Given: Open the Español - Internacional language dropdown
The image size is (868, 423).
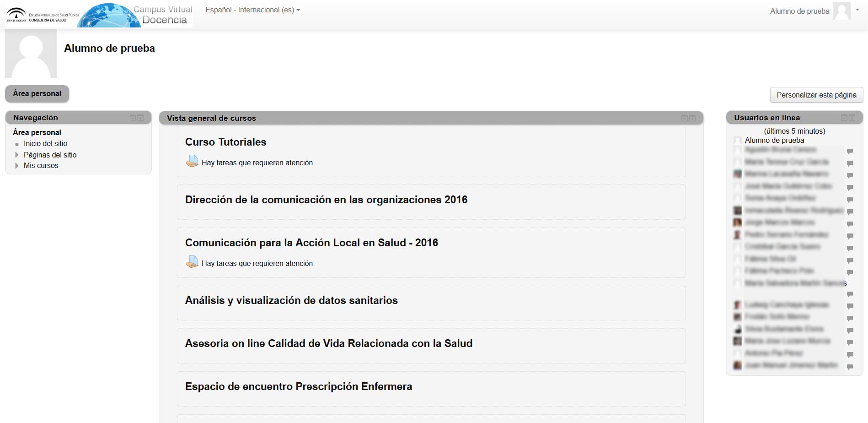Looking at the screenshot, I should tap(252, 10).
